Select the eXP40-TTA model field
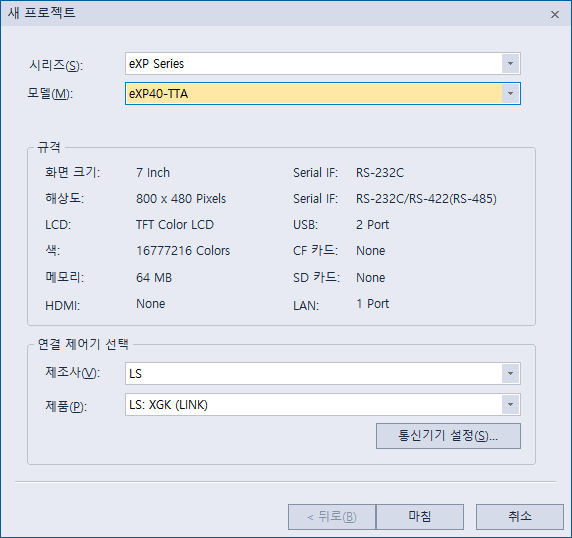This screenshot has width=572, height=538. pyautogui.click(x=322, y=94)
